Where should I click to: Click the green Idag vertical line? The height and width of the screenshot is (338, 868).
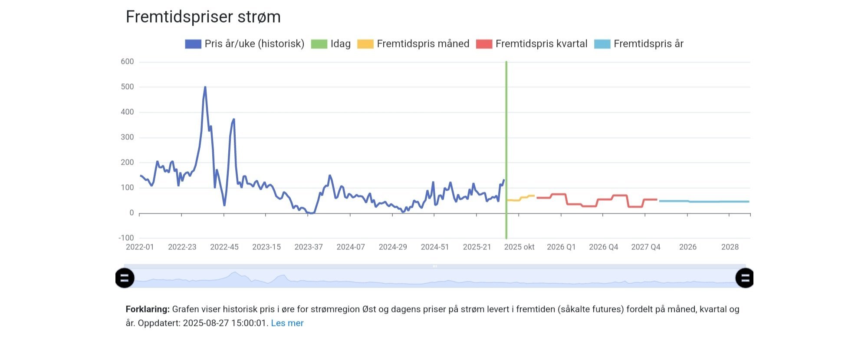pyautogui.click(x=506, y=150)
